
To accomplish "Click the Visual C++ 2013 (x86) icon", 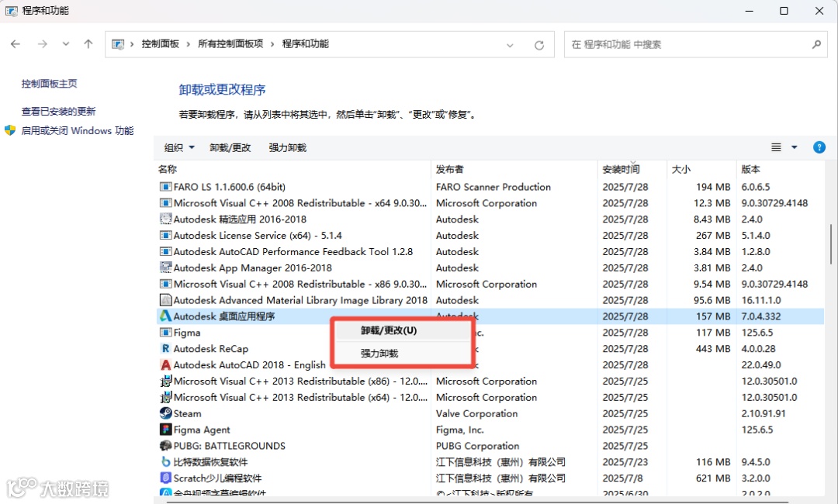I will (x=166, y=381).
